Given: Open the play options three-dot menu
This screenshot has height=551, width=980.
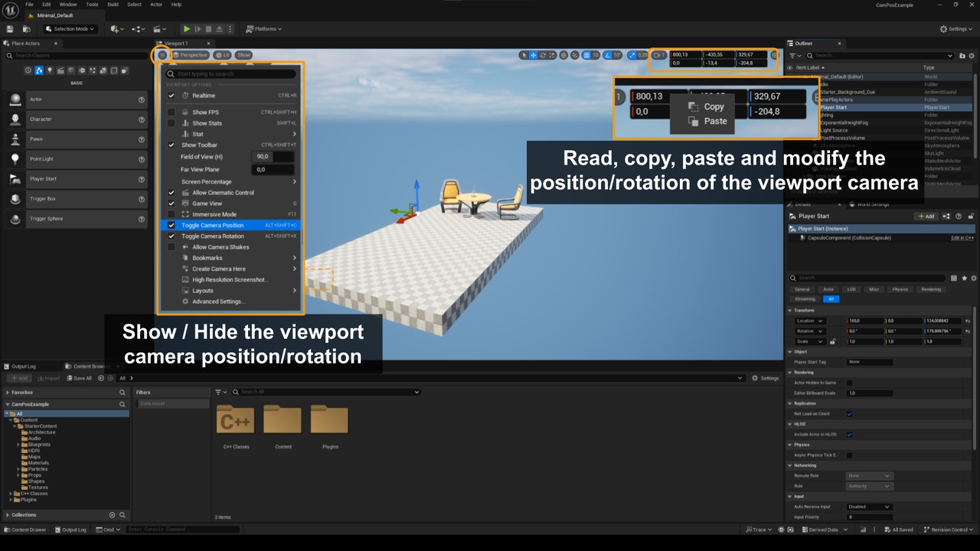Looking at the screenshot, I should (231, 29).
